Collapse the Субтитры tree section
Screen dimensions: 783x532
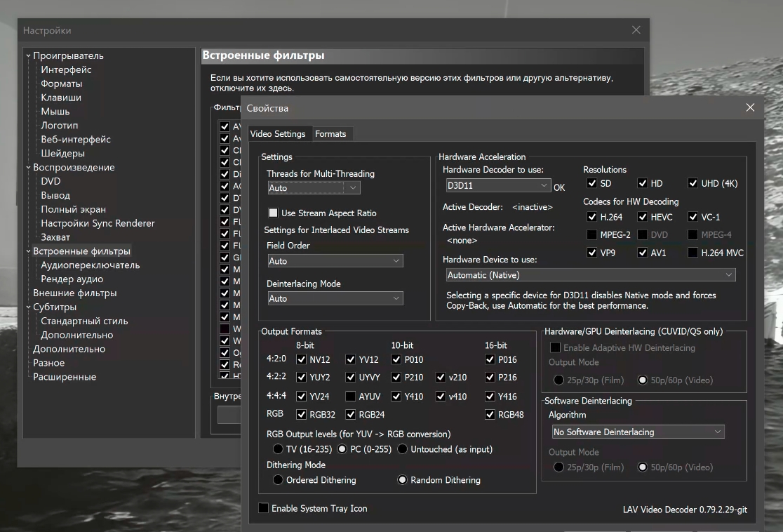[28, 307]
